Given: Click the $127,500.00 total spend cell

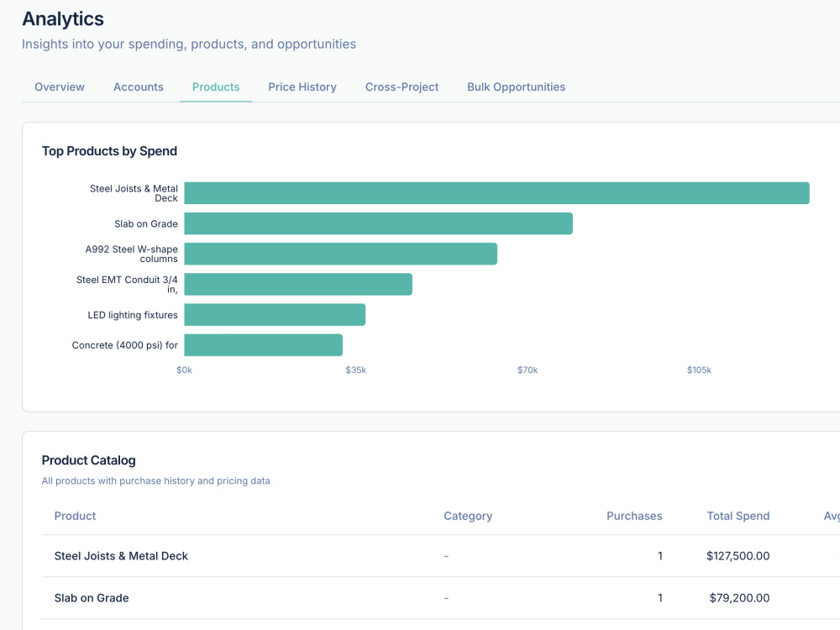Looking at the screenshot, I should (x=738, y=556).
